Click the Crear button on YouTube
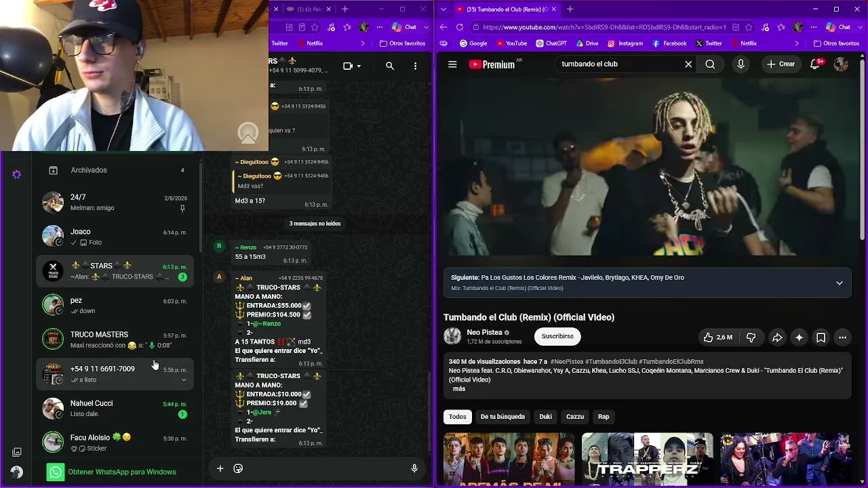Screen dimensions: 868x488 click(x=781, y=64)
